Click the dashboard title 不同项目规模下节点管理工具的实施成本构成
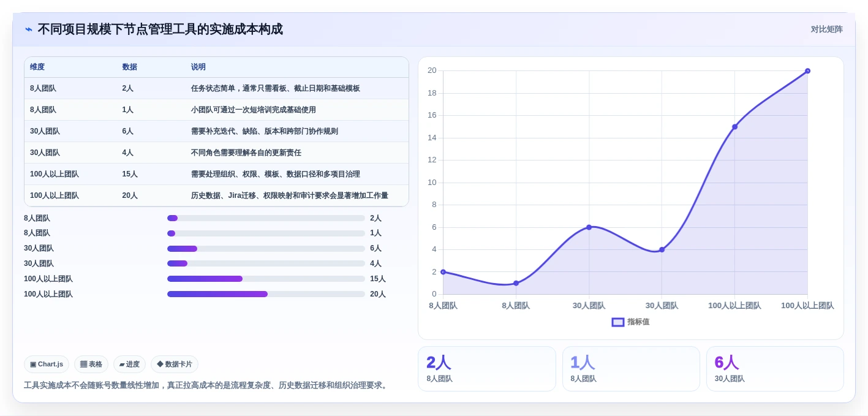Screen dimensions: 868x416 [x=160, y=29]
